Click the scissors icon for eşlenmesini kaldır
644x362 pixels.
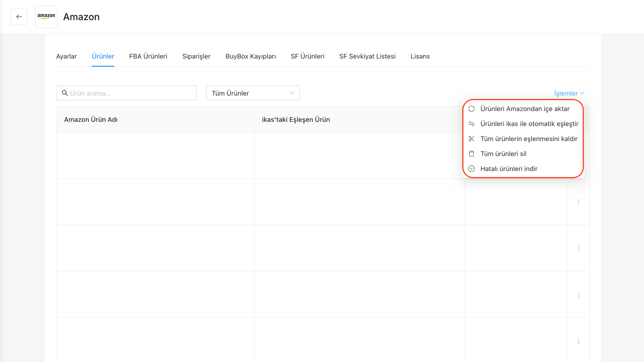pos(471,139)
